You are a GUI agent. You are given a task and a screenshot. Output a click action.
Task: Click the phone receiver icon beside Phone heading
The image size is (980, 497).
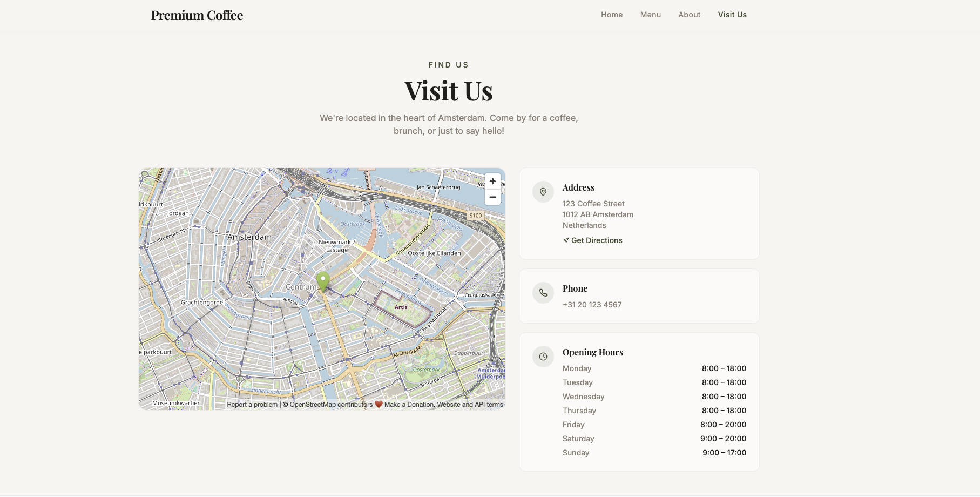tap(543, 292)
